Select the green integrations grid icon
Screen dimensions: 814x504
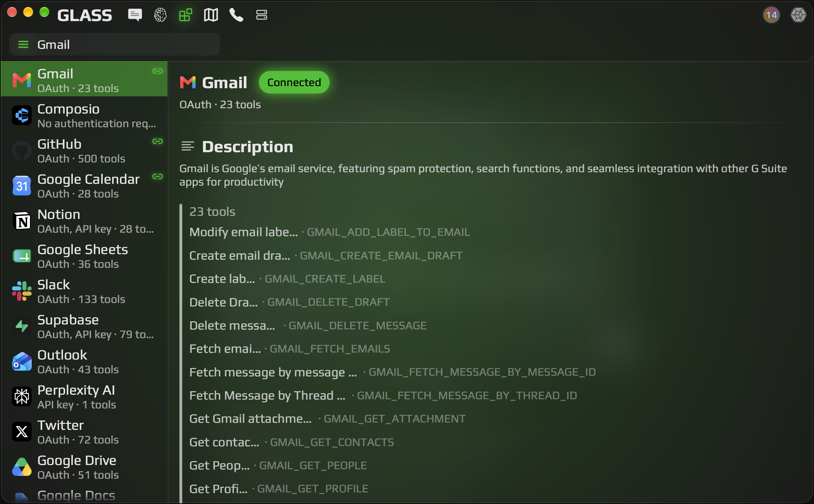(185, 15)
